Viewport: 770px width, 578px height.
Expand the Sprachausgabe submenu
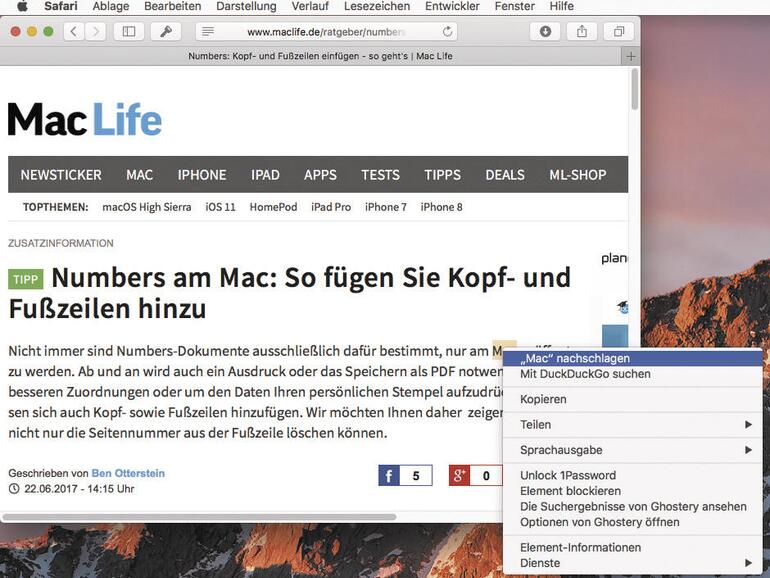(632, 450)
